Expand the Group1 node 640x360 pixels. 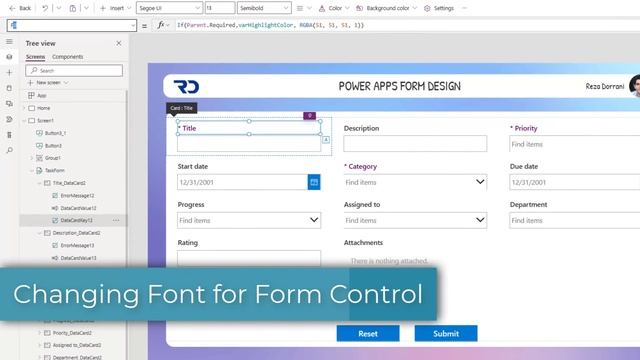point(32,158)
